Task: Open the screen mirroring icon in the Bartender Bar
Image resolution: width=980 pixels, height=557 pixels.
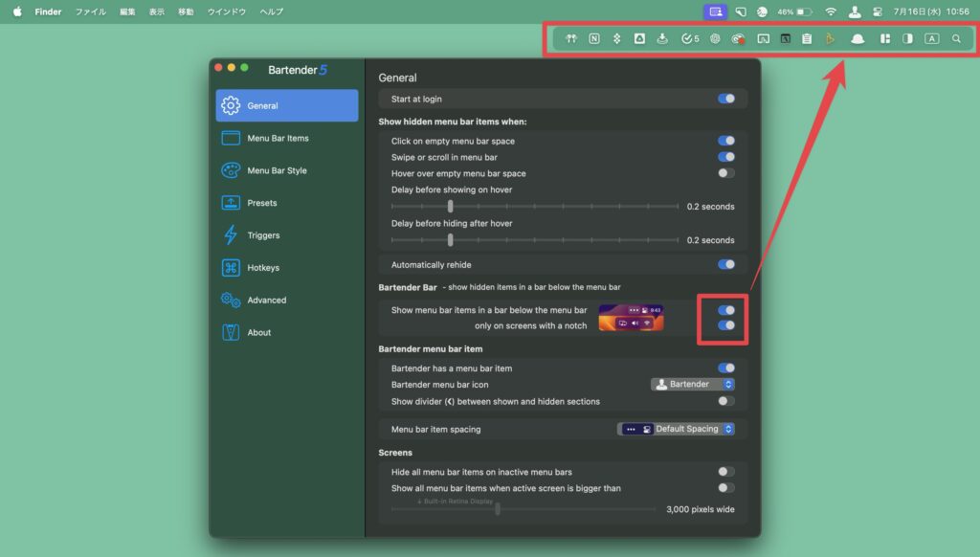Action: click(x=763, y=38)
